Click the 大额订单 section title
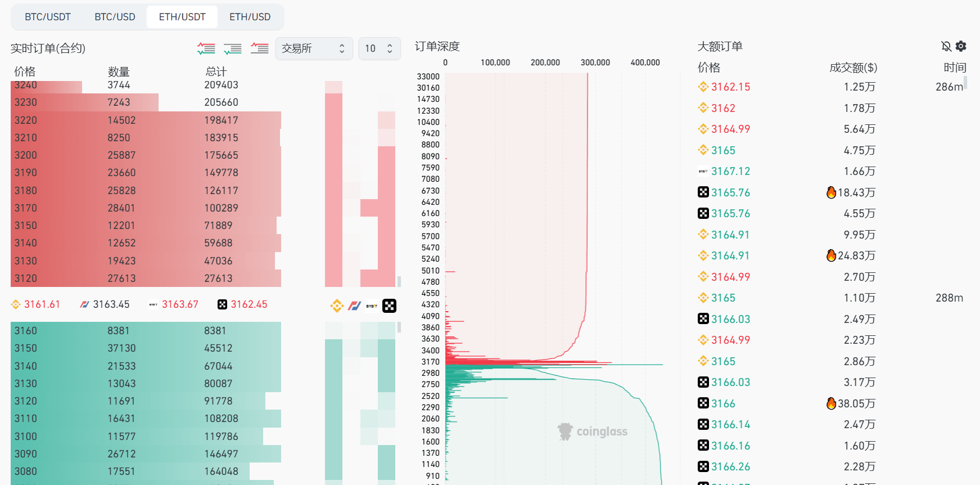This screenshot has height=485, width=980. point(720,46)
